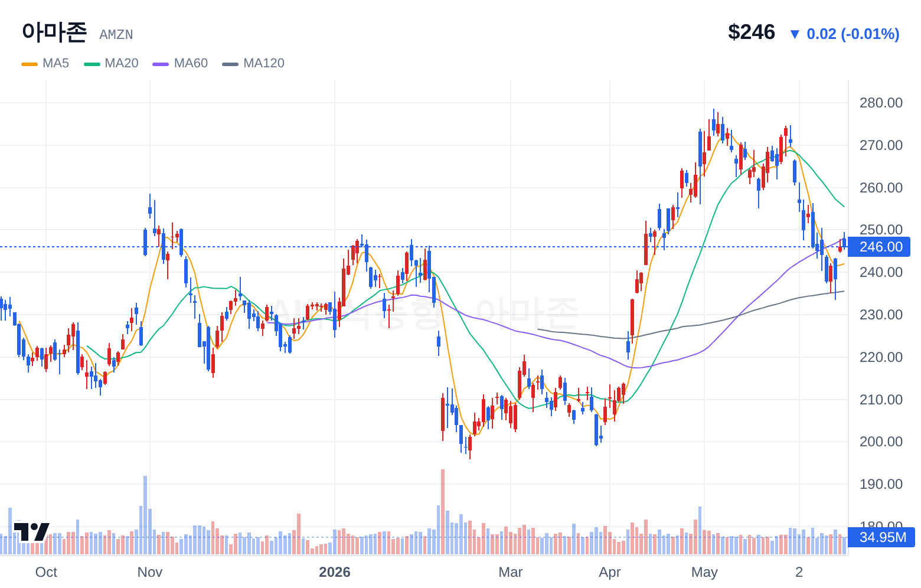The image size is (921, 588).
Task: Click the 200.00 price axis label
Action: tap(881, 442)
